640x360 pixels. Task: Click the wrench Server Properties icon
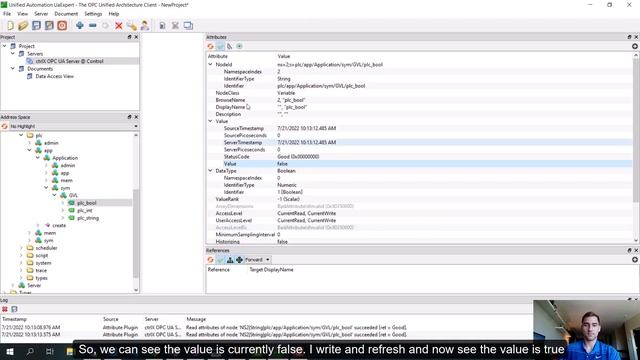(x=131, y=26)
